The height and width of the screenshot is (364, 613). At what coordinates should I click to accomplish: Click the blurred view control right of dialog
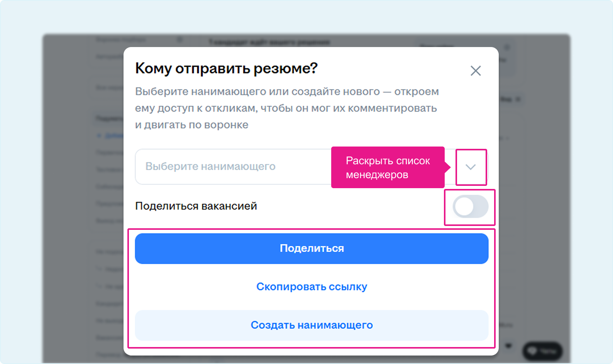tap(510, 99)
